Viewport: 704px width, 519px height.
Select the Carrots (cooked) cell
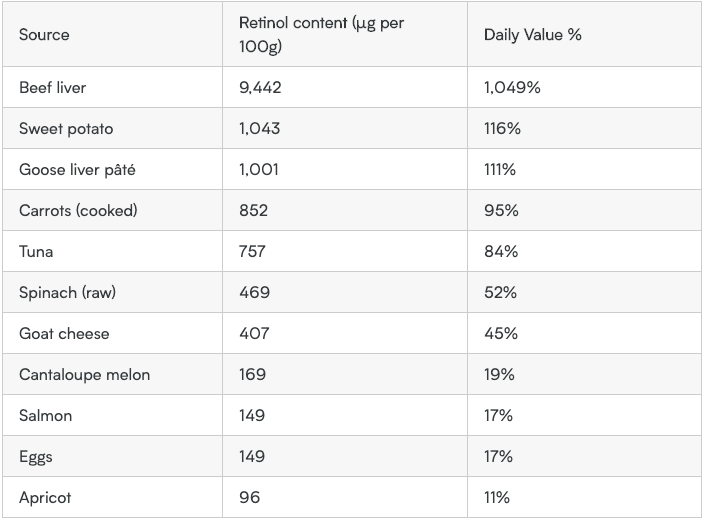112,210
